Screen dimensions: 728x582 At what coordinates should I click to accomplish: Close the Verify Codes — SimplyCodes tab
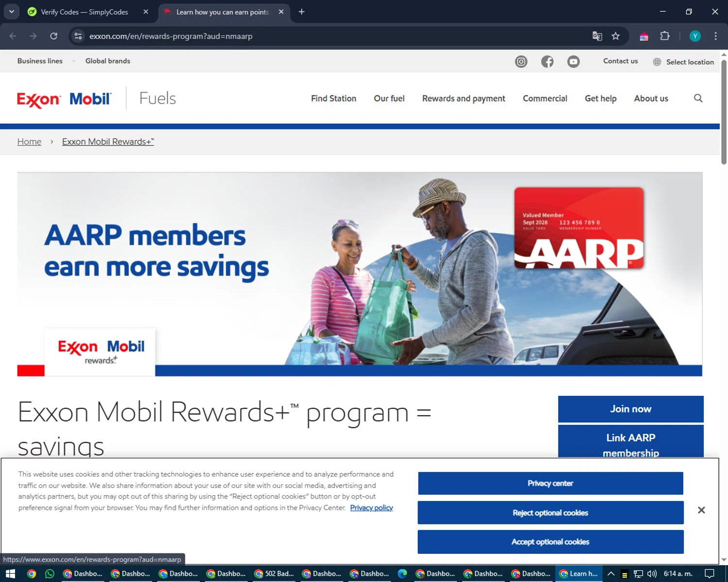pos(146,12)
